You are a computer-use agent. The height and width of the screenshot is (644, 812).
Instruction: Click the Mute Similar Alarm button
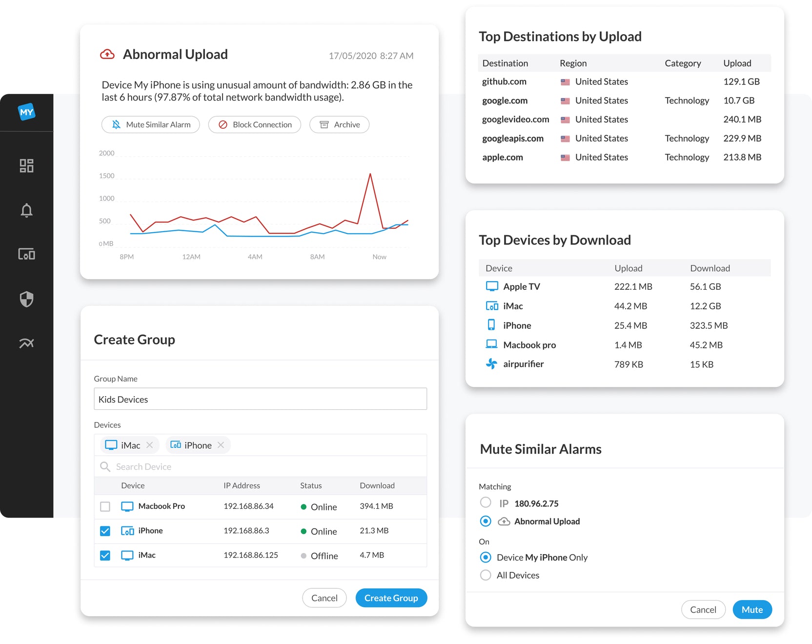[x=151, y=125]
